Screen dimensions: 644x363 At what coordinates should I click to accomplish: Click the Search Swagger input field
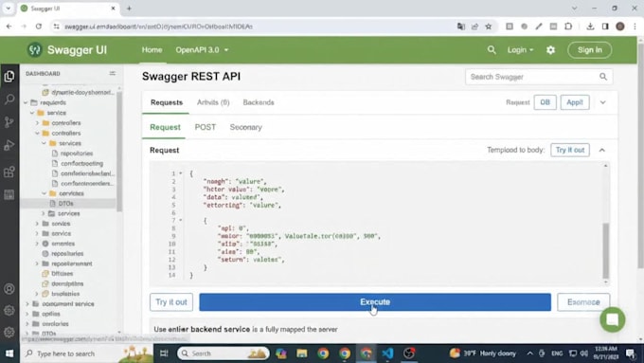point(539,77)
